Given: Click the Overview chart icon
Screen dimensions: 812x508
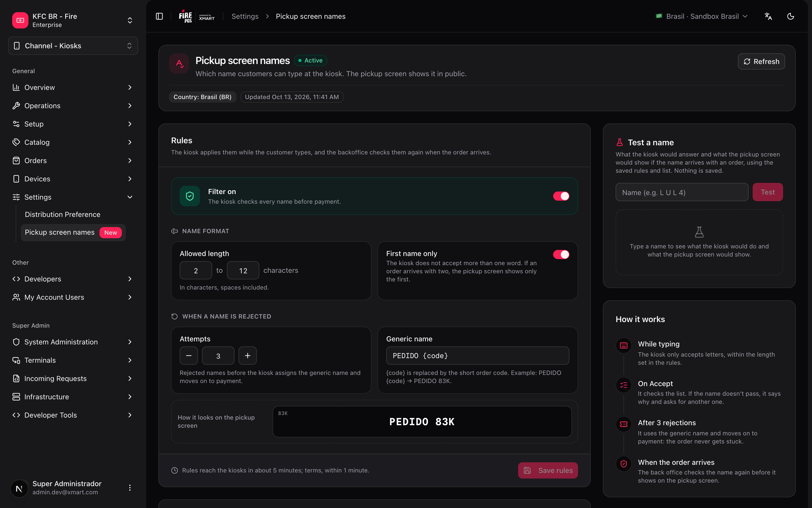Looking at the screenshot, I should (16, 87).
